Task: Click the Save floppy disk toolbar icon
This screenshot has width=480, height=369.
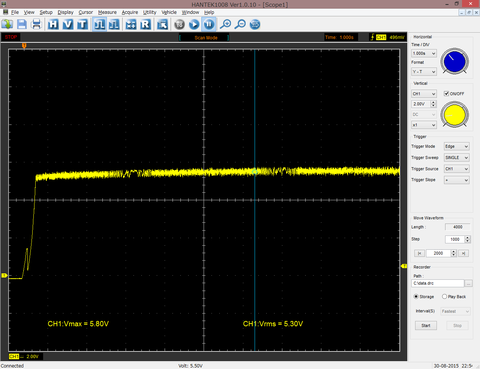Action: click(x=22, y=24)
